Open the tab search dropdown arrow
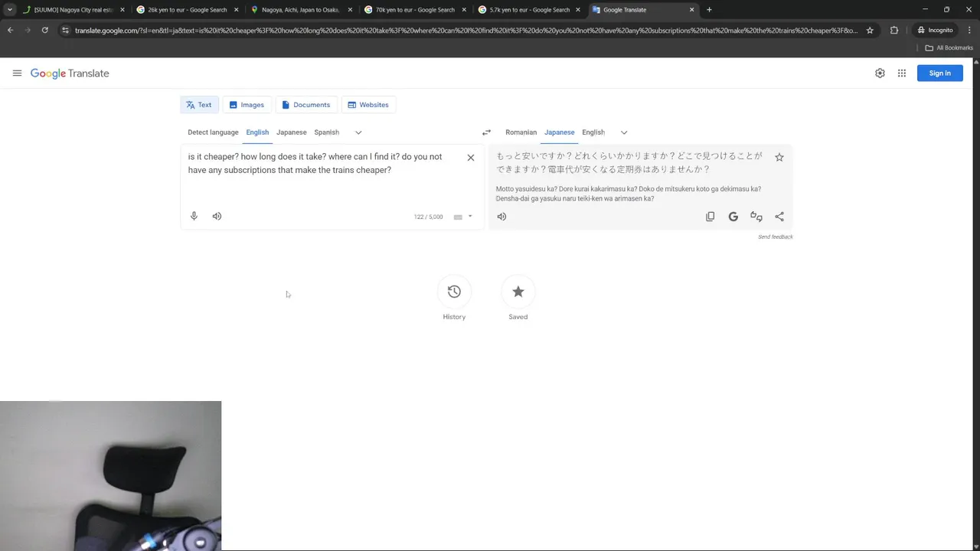980x551 pixels. click(9, 10)
